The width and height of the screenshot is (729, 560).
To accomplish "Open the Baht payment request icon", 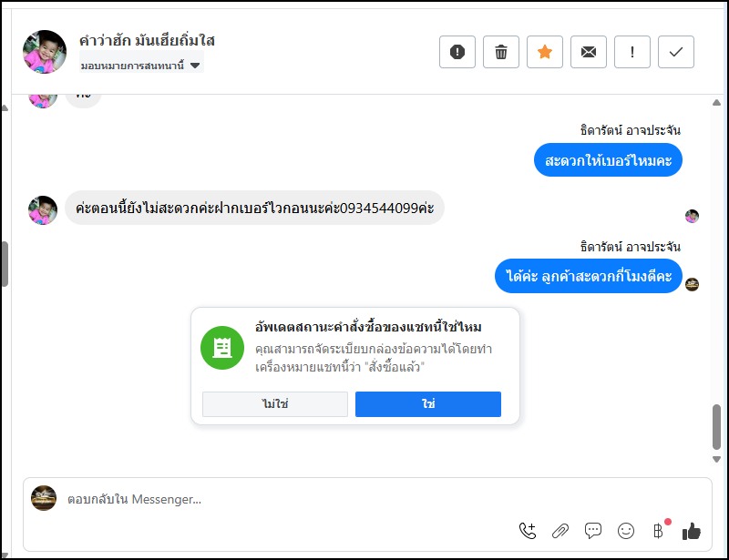I will click(658, 531).
